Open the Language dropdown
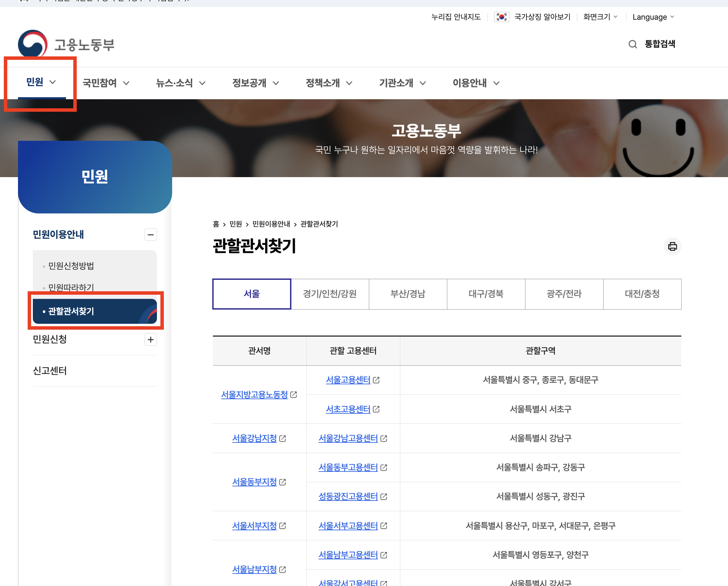728x586 pixels. pyautogui.click(x=653, y=17)
